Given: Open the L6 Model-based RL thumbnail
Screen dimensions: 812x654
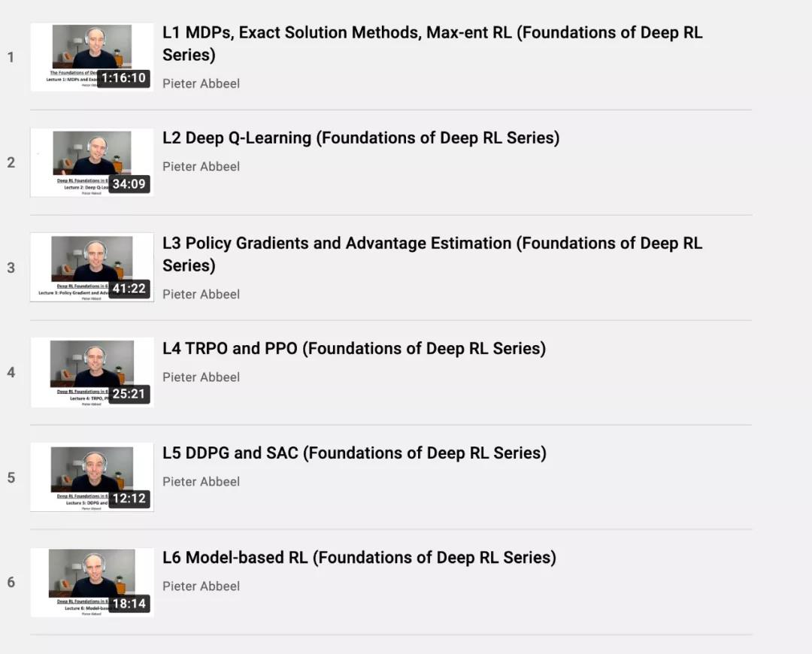Looking at the screenshot, I should [x=92, y=583].
